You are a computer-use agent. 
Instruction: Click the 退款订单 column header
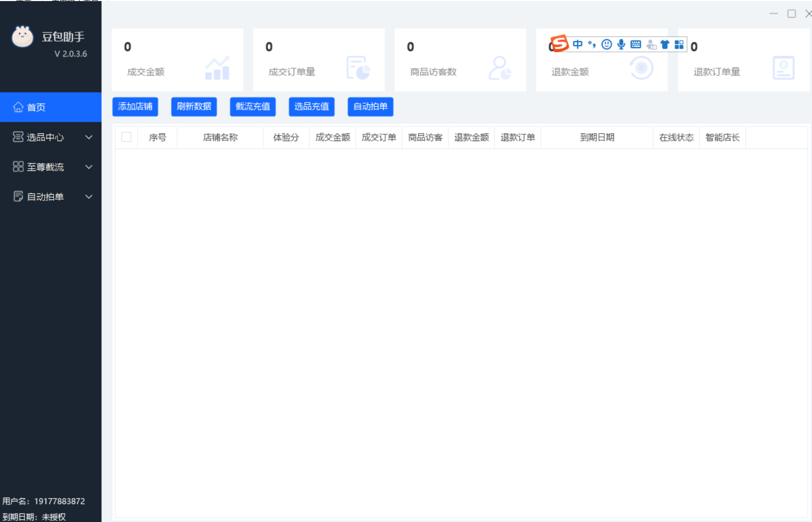coord(518,138)
